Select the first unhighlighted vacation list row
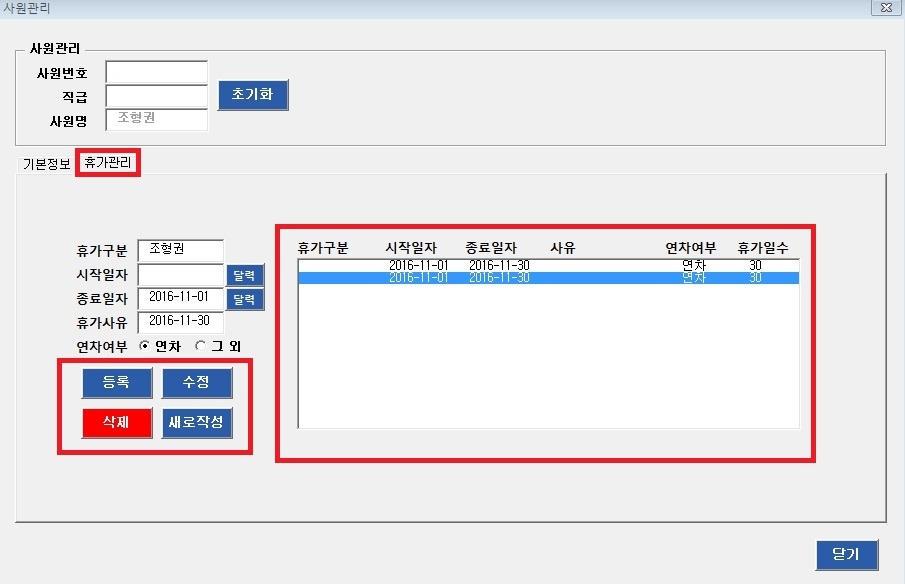 (x=548, y=265)
